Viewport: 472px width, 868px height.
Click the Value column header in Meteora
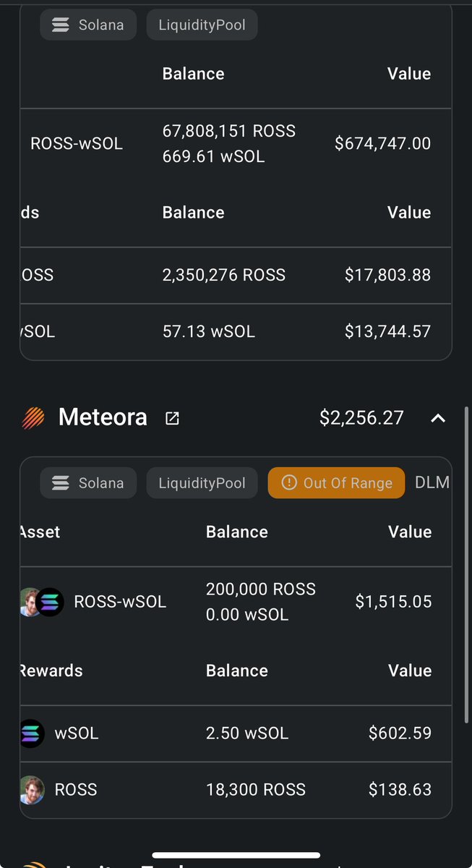(x=410, y=532)
